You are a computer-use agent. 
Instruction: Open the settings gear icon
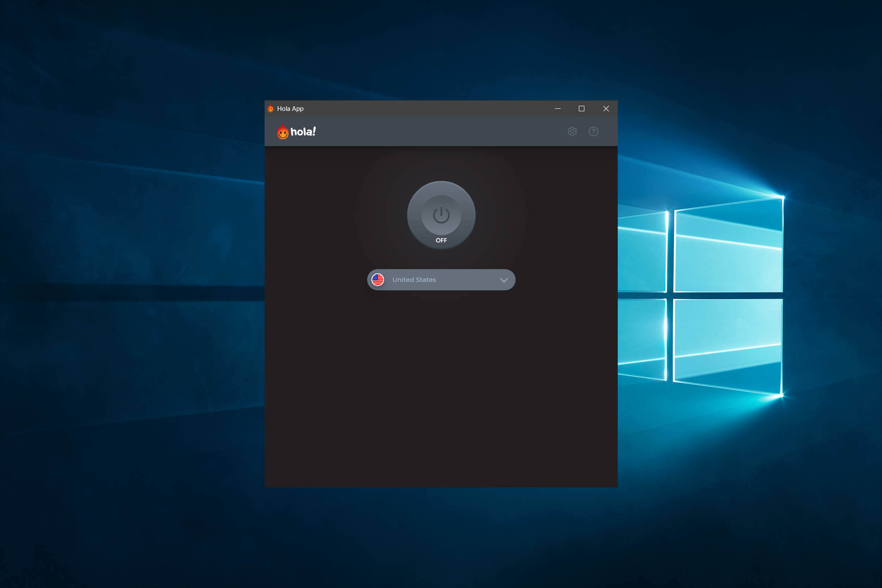pyautogui.click(x=572, y=131)
